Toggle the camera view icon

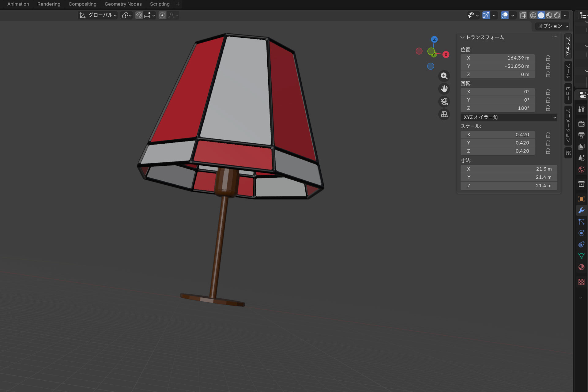pos(444,101)
